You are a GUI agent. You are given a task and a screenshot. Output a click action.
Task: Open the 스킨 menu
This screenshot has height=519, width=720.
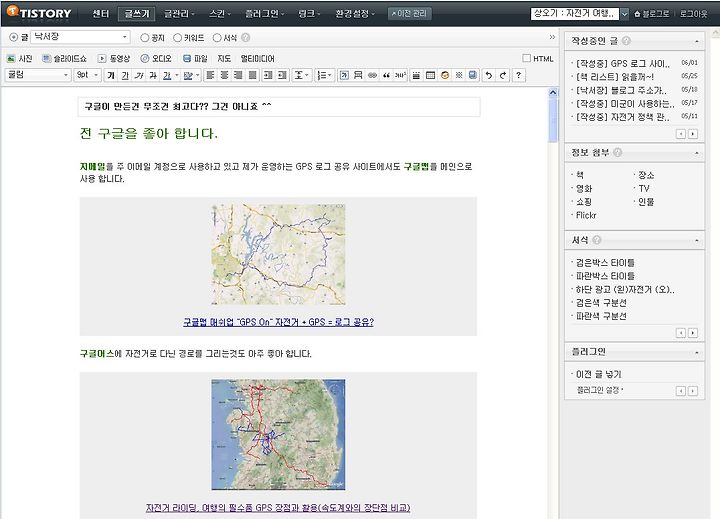[x=219, y=14]
